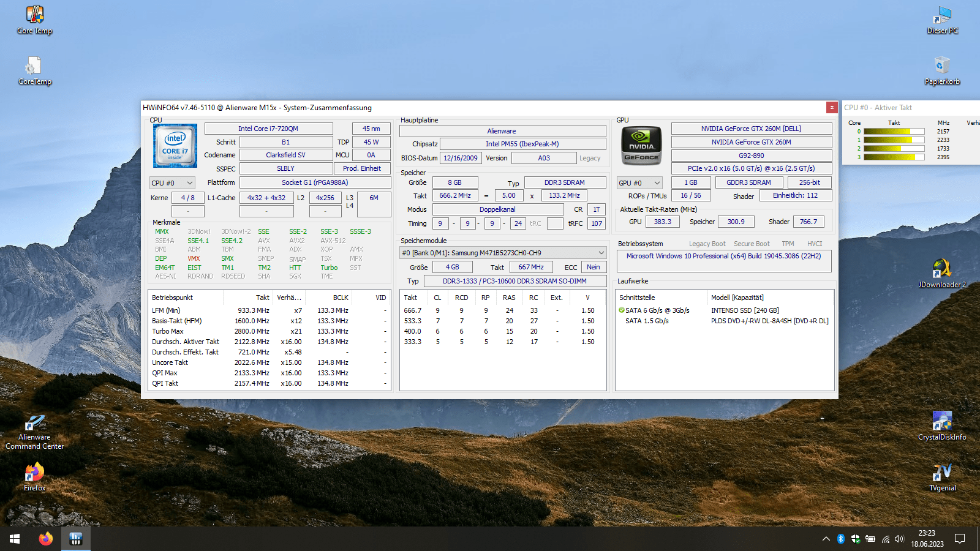
Task: Click the VID column header
Action: [x=371, y=298]
